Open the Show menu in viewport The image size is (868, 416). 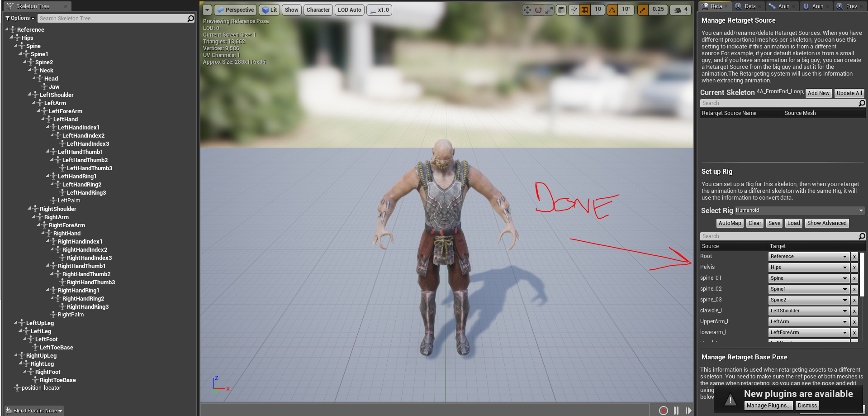(x=292, y=10)
